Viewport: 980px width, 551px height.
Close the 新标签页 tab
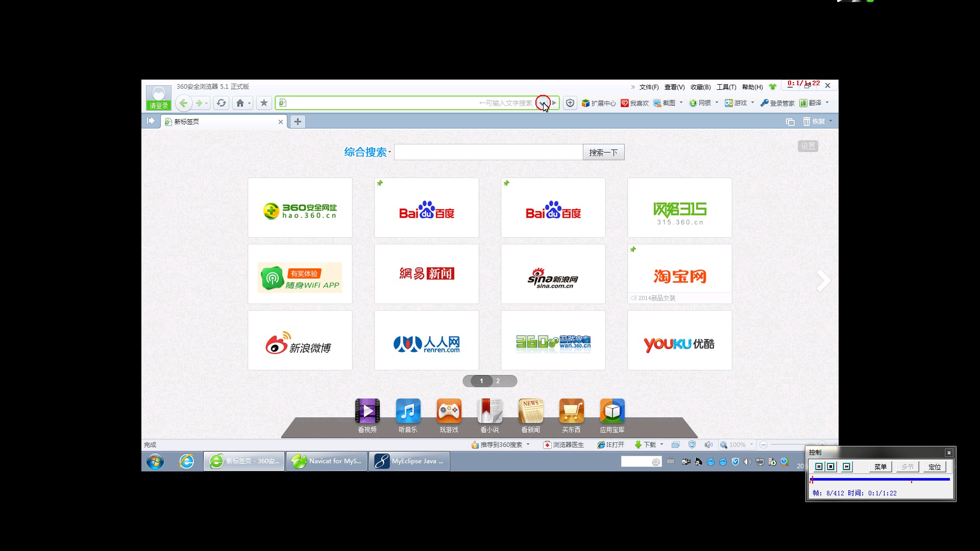tap(280, 122)
